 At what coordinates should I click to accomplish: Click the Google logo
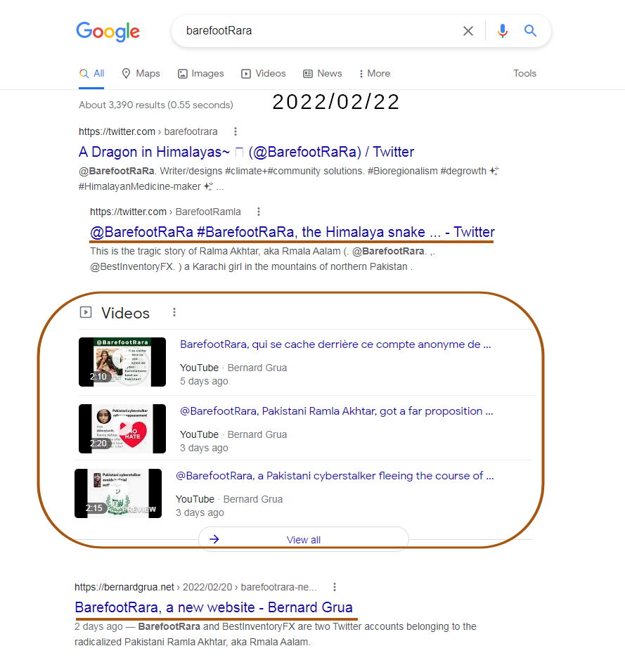click(108, 31)
